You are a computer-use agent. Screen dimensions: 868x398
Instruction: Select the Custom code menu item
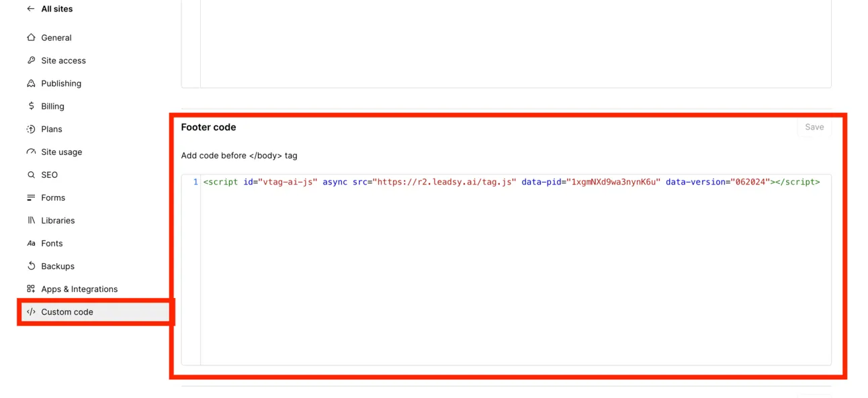coord(95,311)
